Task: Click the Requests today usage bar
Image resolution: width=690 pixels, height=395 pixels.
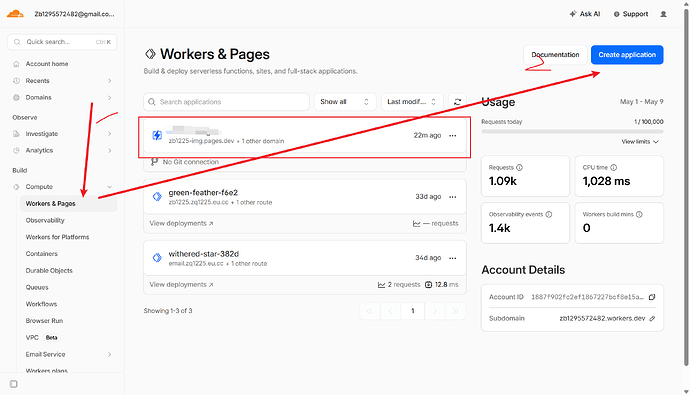Action: pyautogui.click(x=572, y=132)
